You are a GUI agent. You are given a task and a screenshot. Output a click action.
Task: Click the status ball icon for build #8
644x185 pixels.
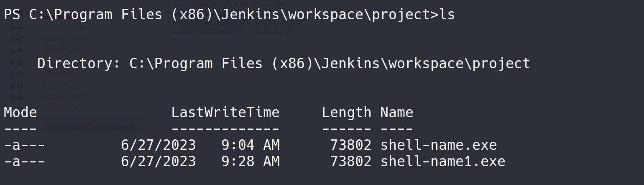12,28
